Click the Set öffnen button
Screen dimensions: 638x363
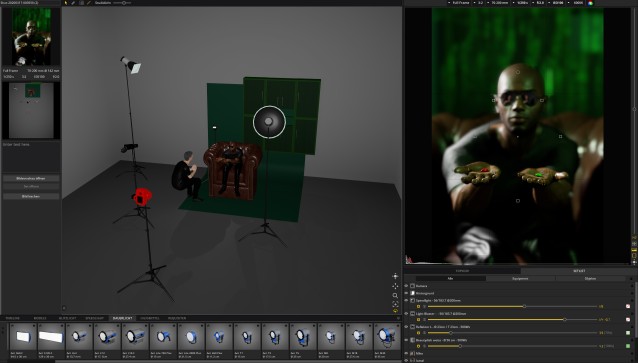[x=31, y=186]
